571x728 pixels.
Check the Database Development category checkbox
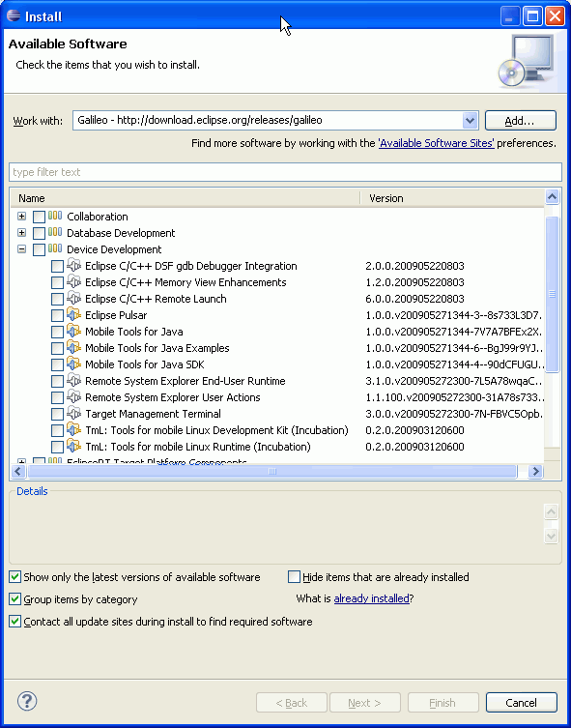click(39, 233)
